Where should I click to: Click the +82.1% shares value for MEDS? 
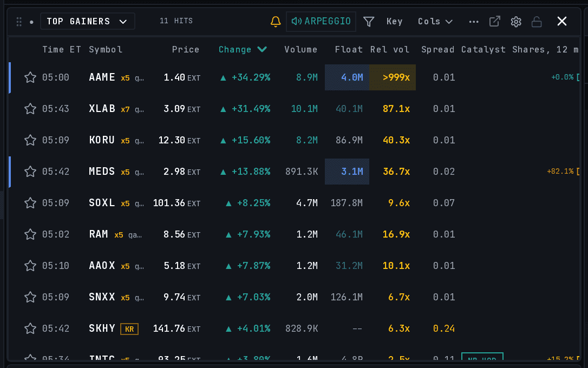click(x=560, y=171)
